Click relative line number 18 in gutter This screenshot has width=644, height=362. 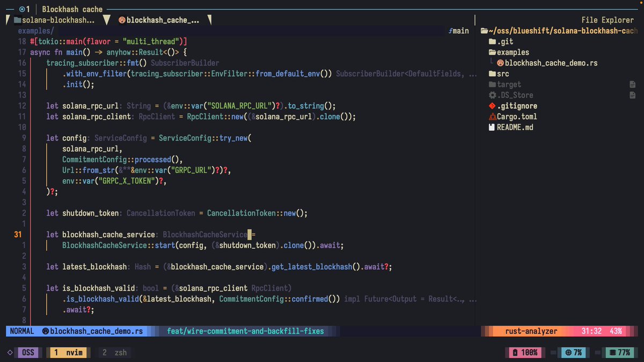coord(22,41)
